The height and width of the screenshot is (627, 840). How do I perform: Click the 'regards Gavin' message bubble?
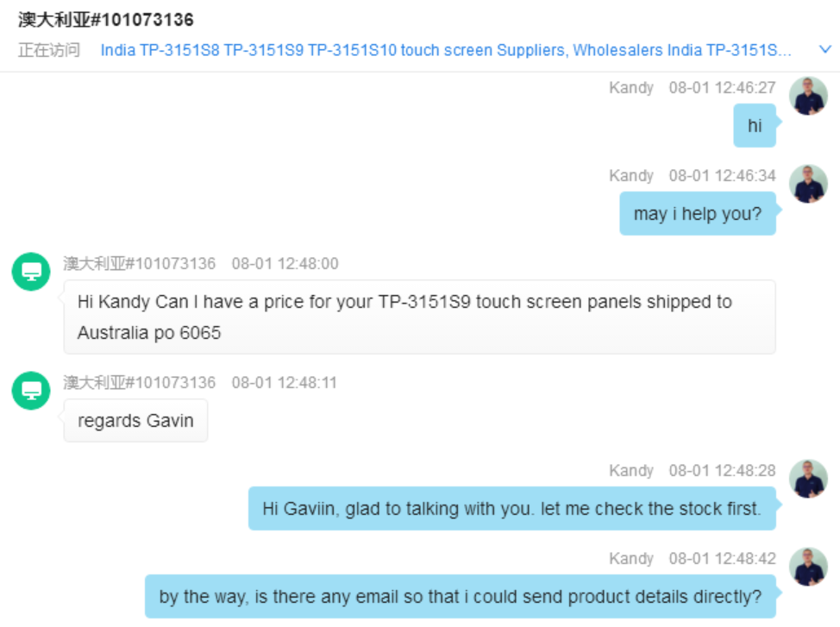tap(135, 421)
